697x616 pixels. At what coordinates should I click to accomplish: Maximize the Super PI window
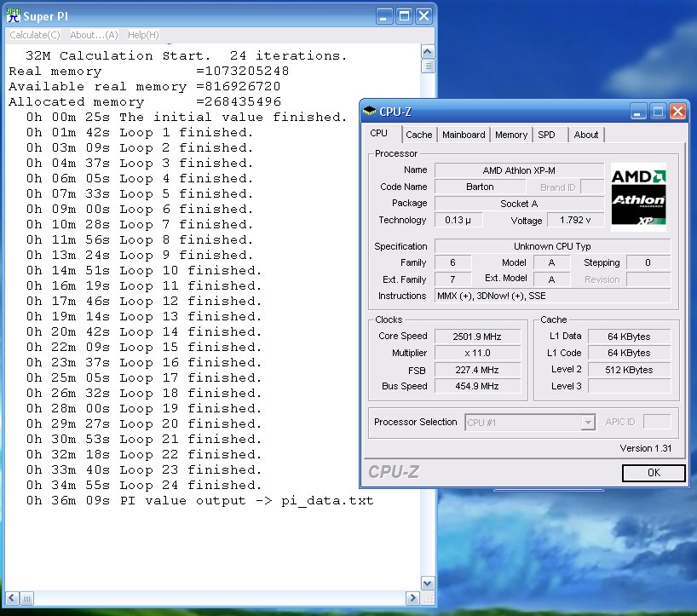point(404,16)
